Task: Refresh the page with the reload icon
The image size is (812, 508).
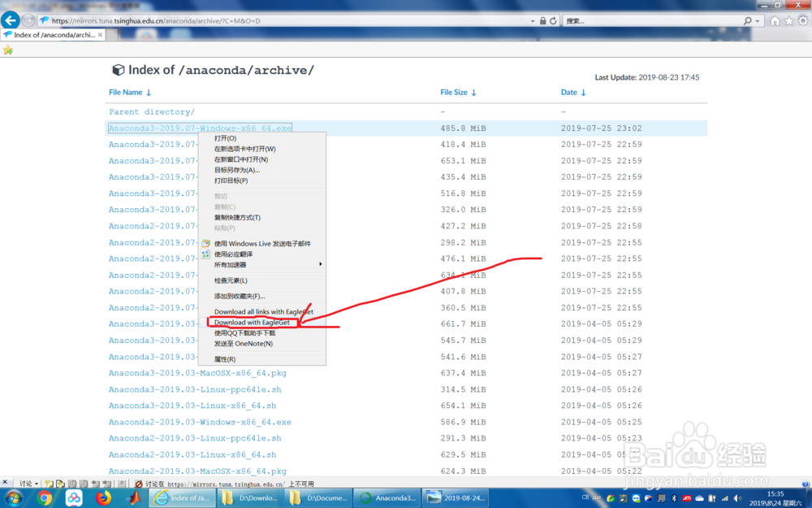Action: tap(553, 21)
